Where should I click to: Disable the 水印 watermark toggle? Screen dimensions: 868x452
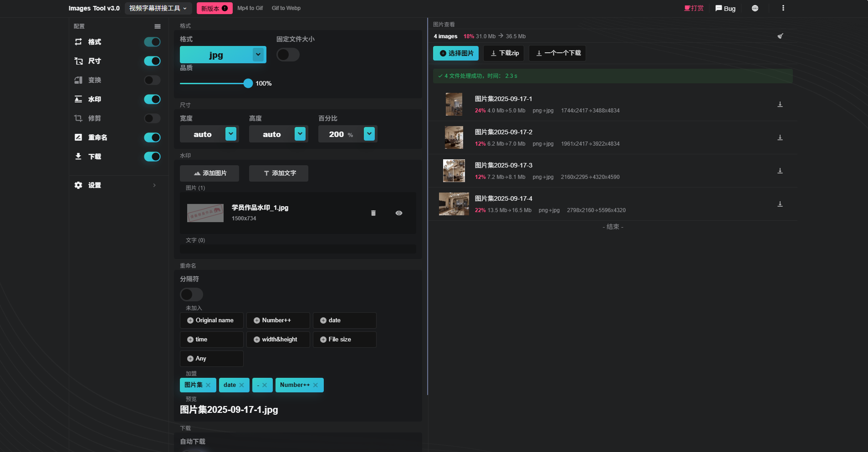[152, 99]
